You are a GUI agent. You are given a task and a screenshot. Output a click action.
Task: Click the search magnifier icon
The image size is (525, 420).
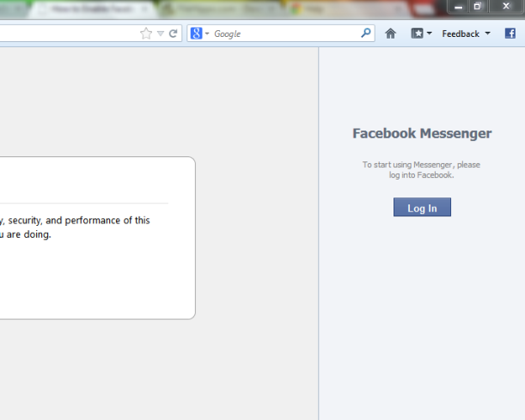[x=366, y=33]
